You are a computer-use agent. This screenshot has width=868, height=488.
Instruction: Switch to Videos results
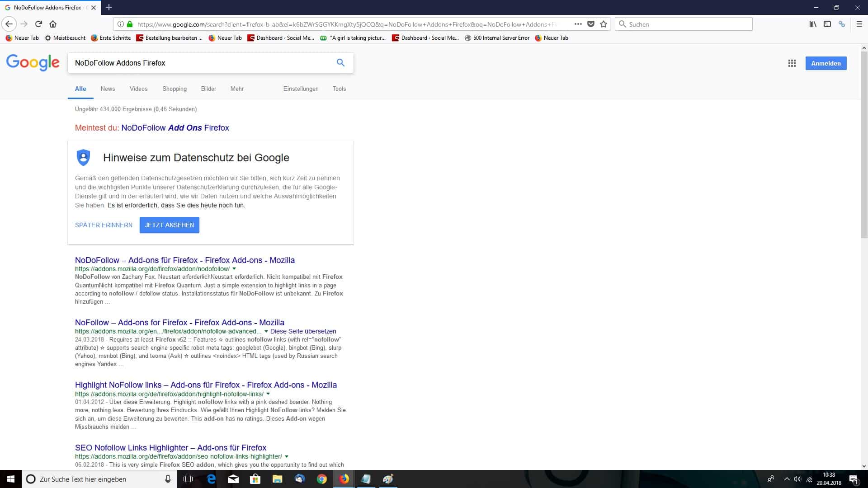click(x=138, y=89)
